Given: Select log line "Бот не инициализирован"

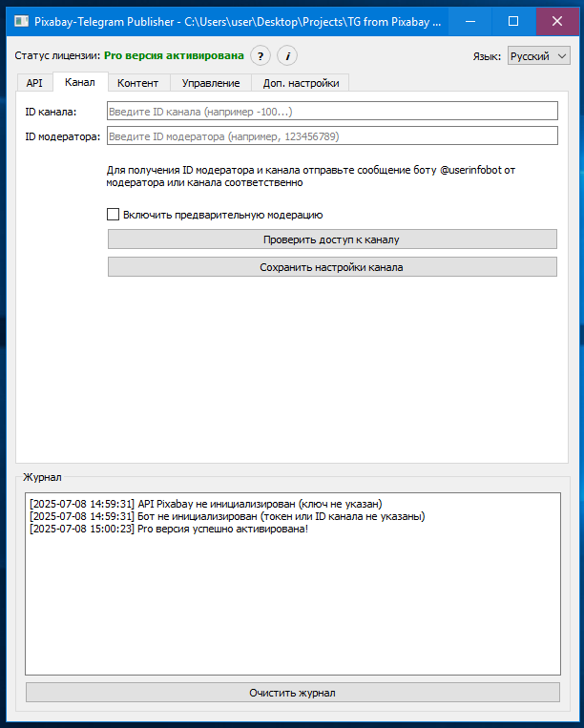Looking at the screenshot, I should click(x=227, y=516).
